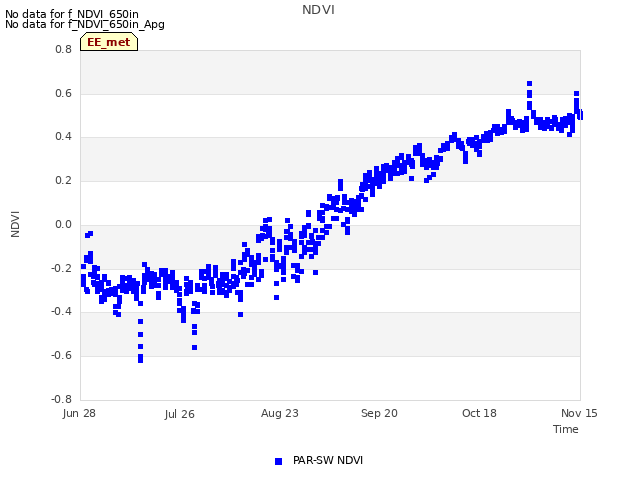Viewport: 640px width, 480px height.
Task: Click the Jul 26 x-axis tick label
Action: 180,414
